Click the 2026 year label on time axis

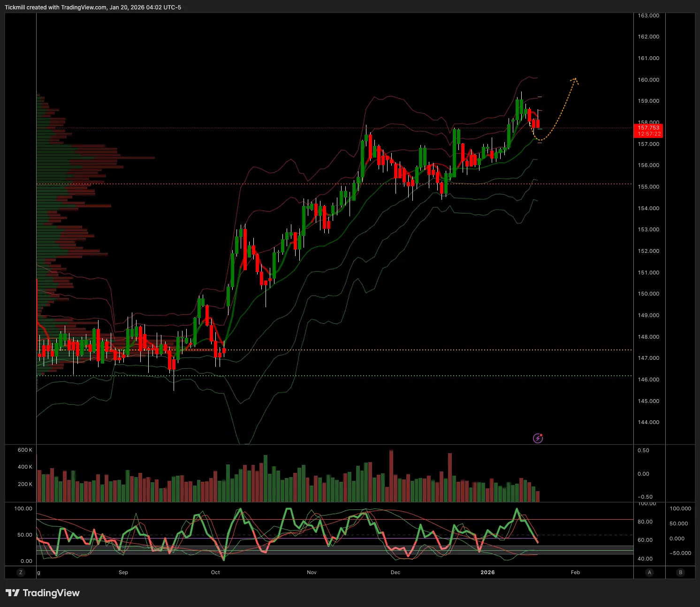[x=487, y=572]
